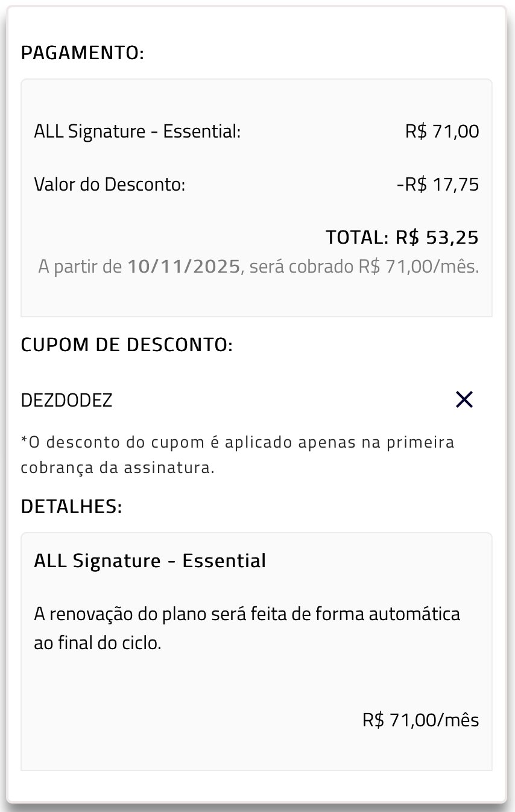This screenshot has width=515, height=812.
Task: Remove the DEZDODEZ coupon with the X icon
Action: pyautogui.click(x=464, y=399)
